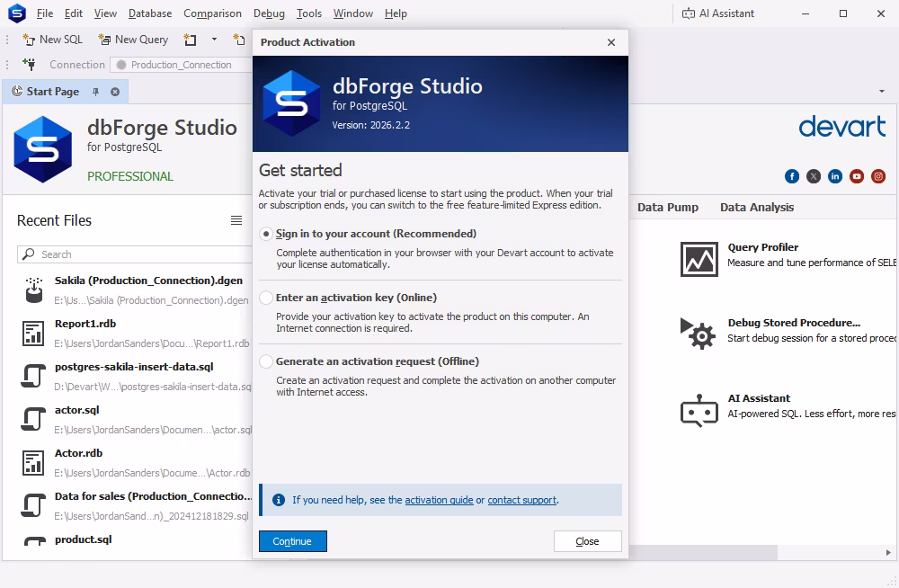Visit Devart's LinkedIn profile icon
The width and height of the screenshot is (899, 588).
point(835,177)
